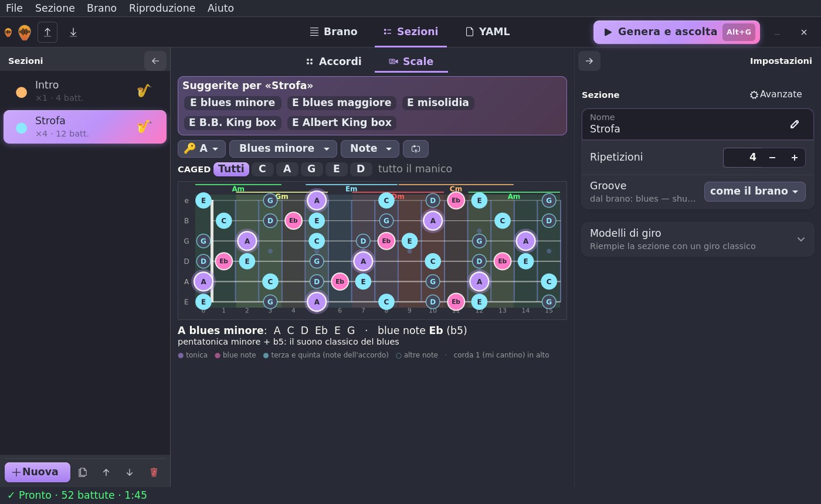Toggle the CAGED shape A button

coord(287,169)
